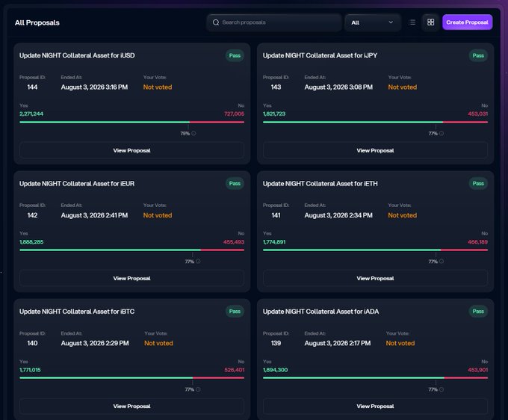Click No vote count 453,031
This screenshot has width=508, height=420.
tap(478, 114)
